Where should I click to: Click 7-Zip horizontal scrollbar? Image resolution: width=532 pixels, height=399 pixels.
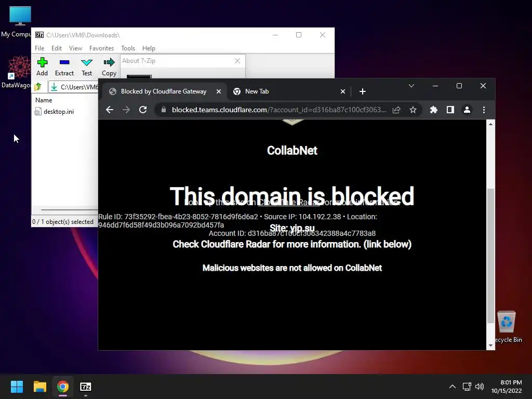(70, 210)
